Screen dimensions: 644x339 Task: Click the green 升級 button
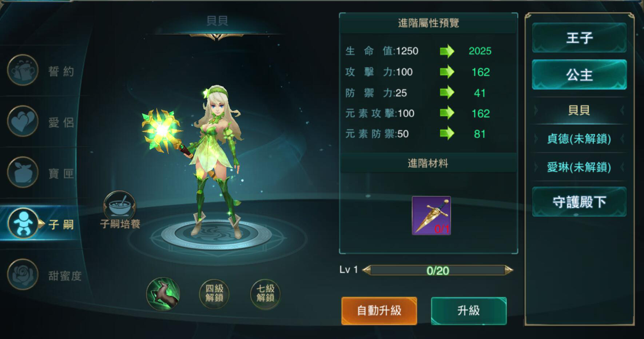click(469, 311)
